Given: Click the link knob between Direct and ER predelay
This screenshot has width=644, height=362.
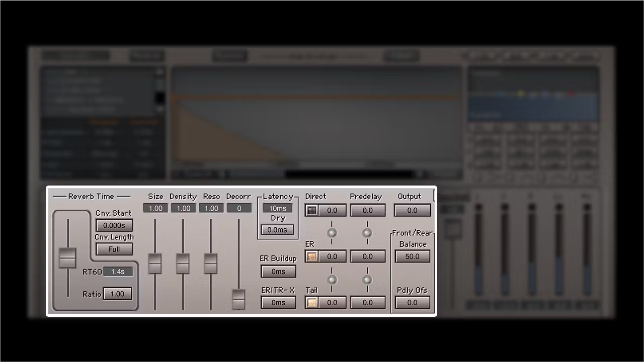Looking at the screenshot, I should click(367, 233).
